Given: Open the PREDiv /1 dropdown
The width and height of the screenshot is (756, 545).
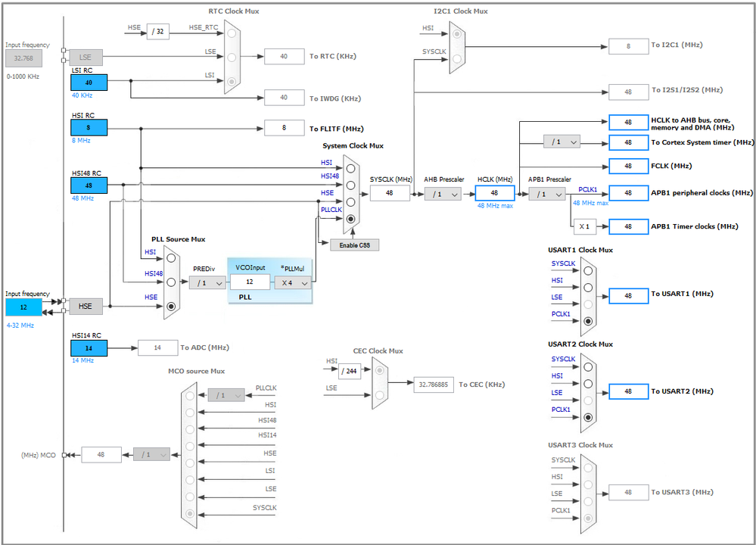Looking at the screenshot, I should 207,282.
